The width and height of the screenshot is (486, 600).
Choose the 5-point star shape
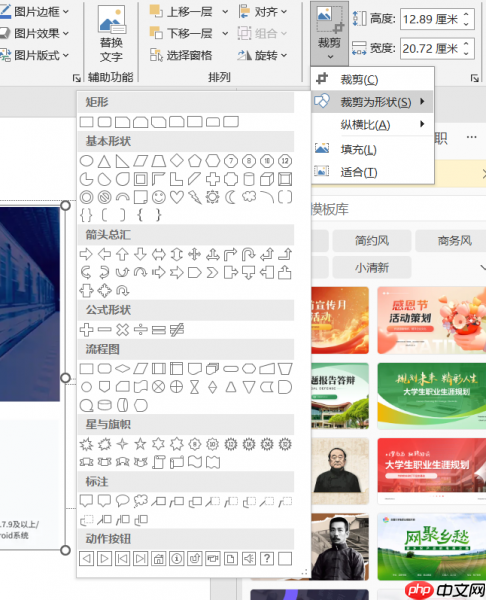click(140, 444)
